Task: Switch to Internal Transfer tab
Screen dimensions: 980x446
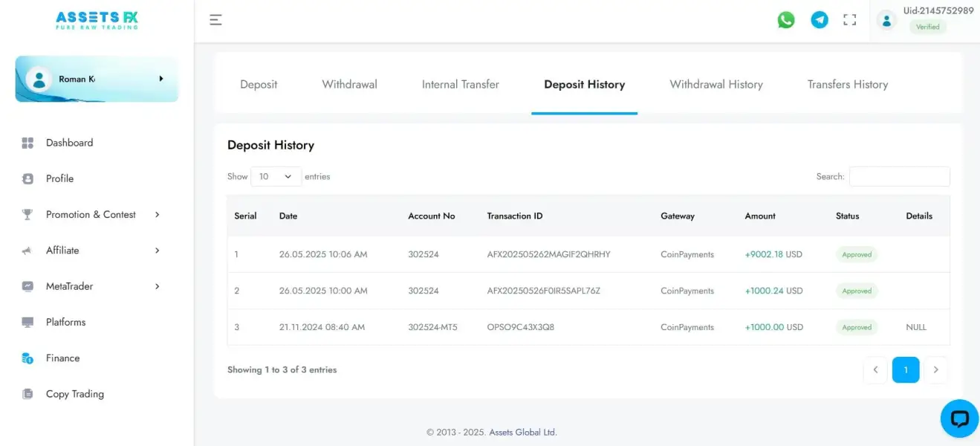Action: 460,85
